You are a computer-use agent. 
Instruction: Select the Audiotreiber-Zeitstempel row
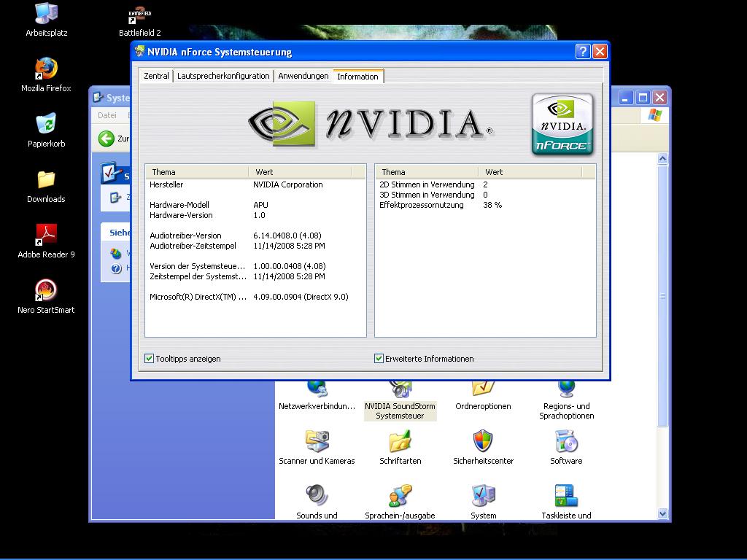tap(255, 246)
